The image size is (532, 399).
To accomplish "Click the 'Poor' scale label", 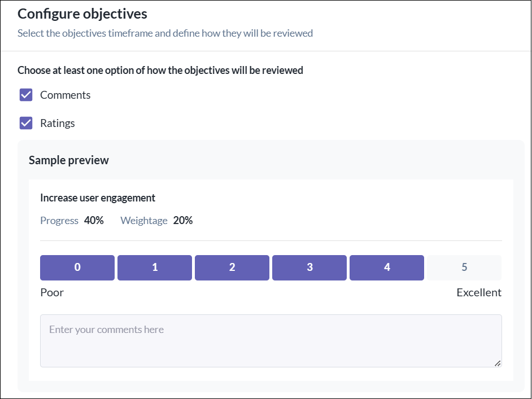I will coord(52,292).
